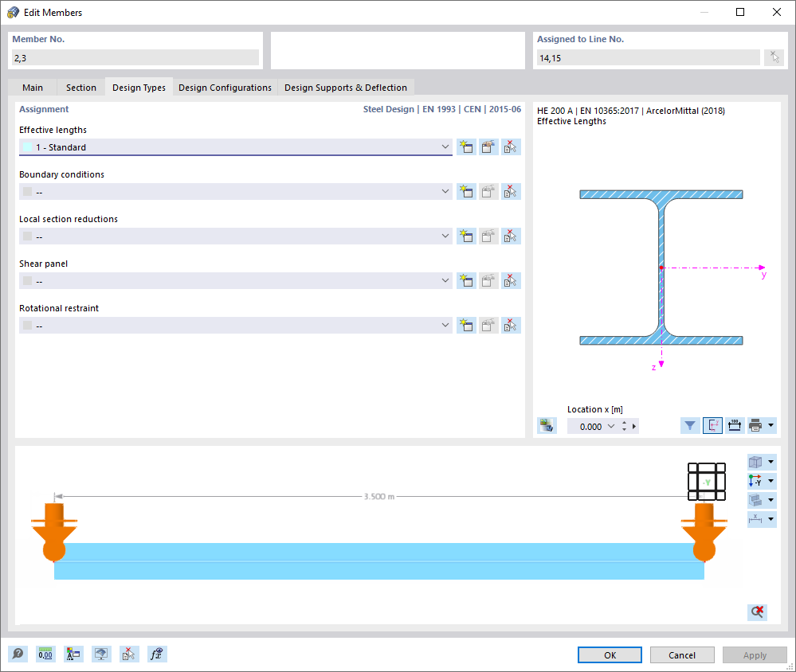Viewport: 796px width, 672px height.
Task: Confirm with the OK button
Action: tap(610, 654)
